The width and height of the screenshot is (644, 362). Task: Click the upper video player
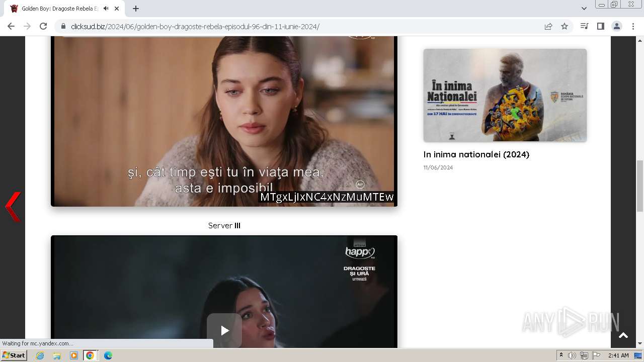click(224, 121)
